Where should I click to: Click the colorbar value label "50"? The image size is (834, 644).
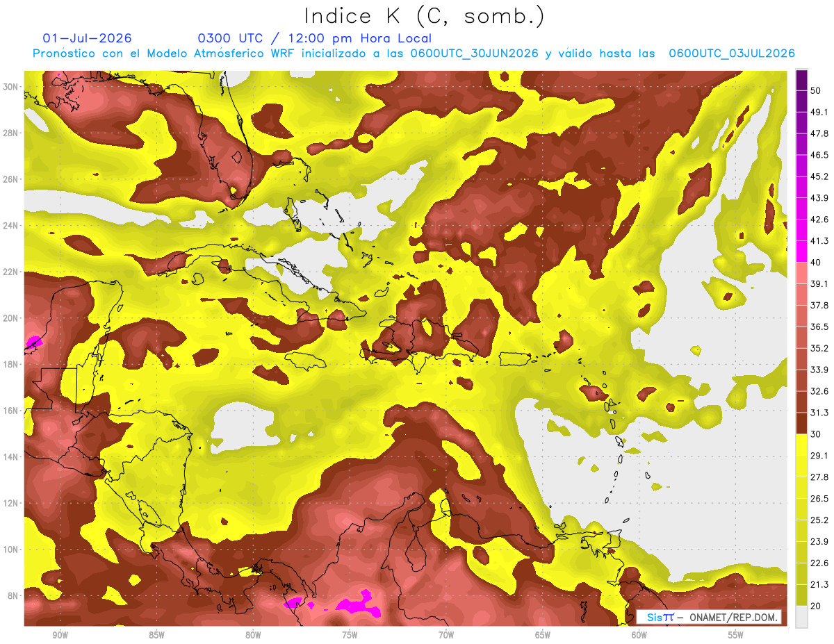(816, 91)
